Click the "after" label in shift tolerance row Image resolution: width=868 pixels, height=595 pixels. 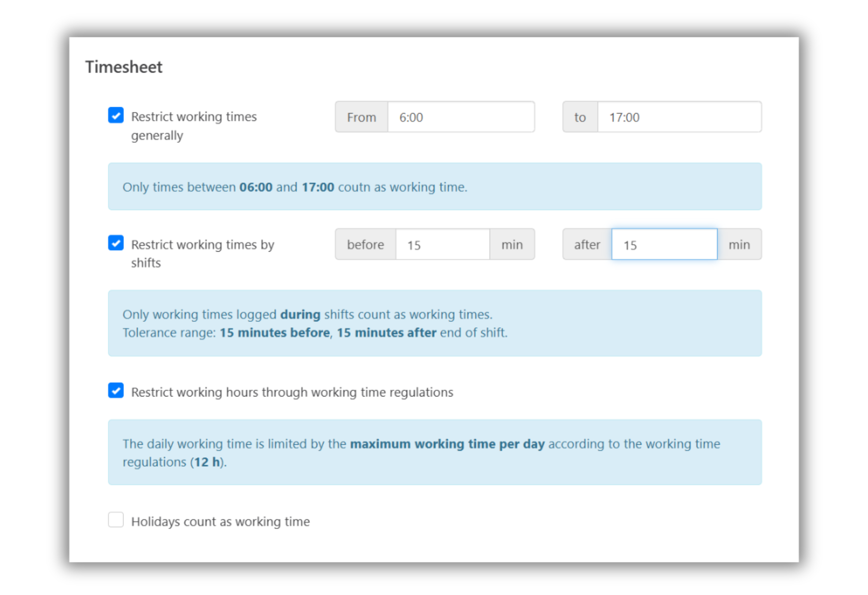tap(587, 244)
